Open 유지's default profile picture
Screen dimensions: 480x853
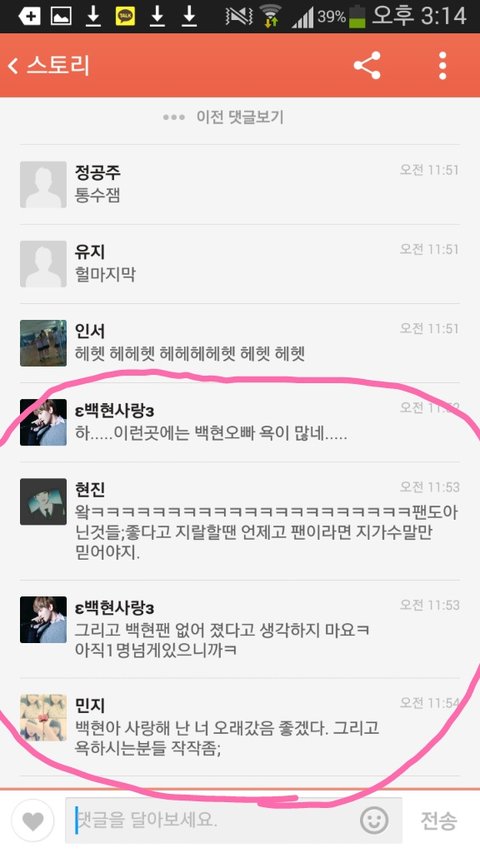pos(43,264)
